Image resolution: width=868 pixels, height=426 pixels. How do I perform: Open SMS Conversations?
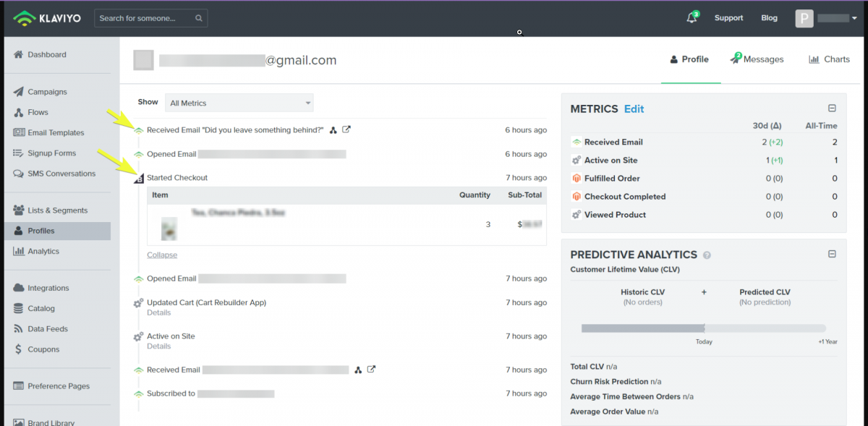click(61, 174)
